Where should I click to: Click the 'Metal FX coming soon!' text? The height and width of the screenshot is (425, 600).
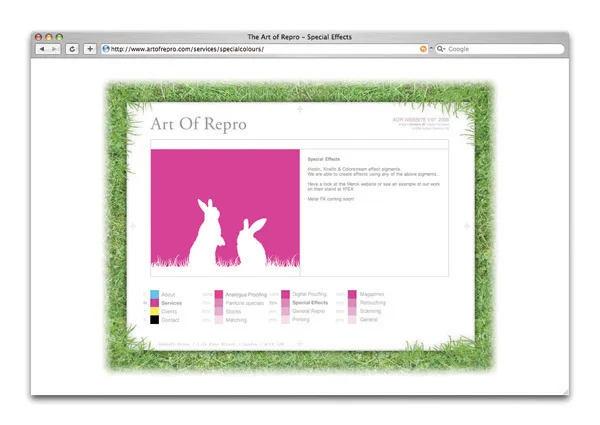[331, 199]
